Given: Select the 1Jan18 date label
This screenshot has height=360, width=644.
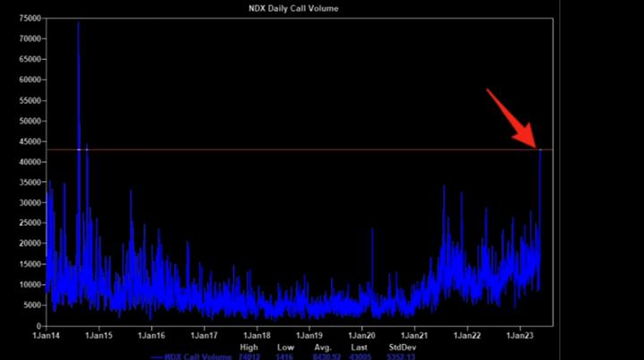Looking at the screenshot, I should [x=257, y=336].
